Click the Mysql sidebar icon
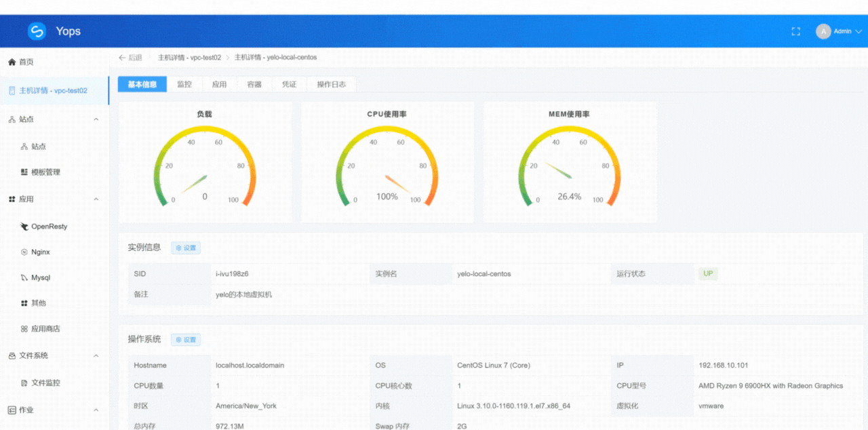 24,278
